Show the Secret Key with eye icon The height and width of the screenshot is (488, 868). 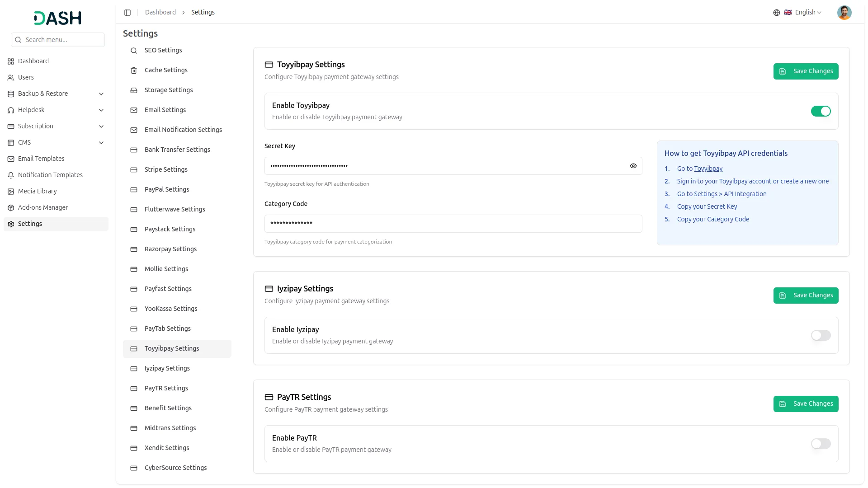tap(633, 166)
